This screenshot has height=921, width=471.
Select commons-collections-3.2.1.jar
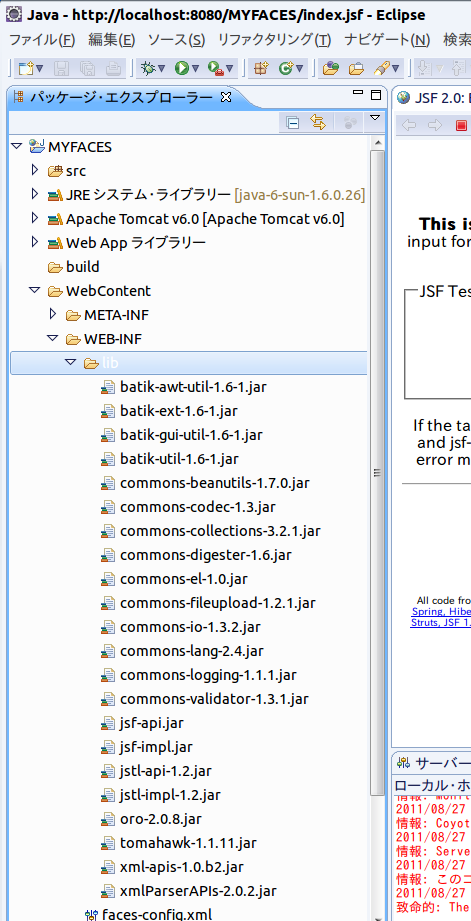220,532
